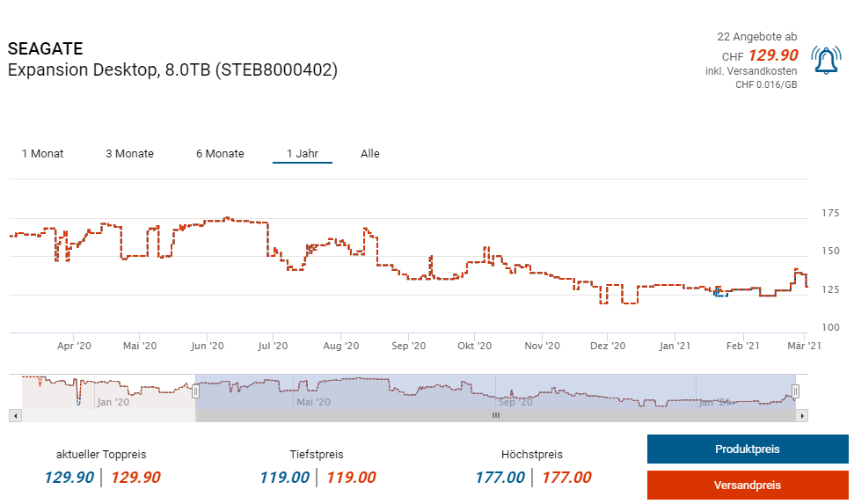854x504 pixels.
Task: Switch to the 3 Monate range
Action: coord(129,154)
